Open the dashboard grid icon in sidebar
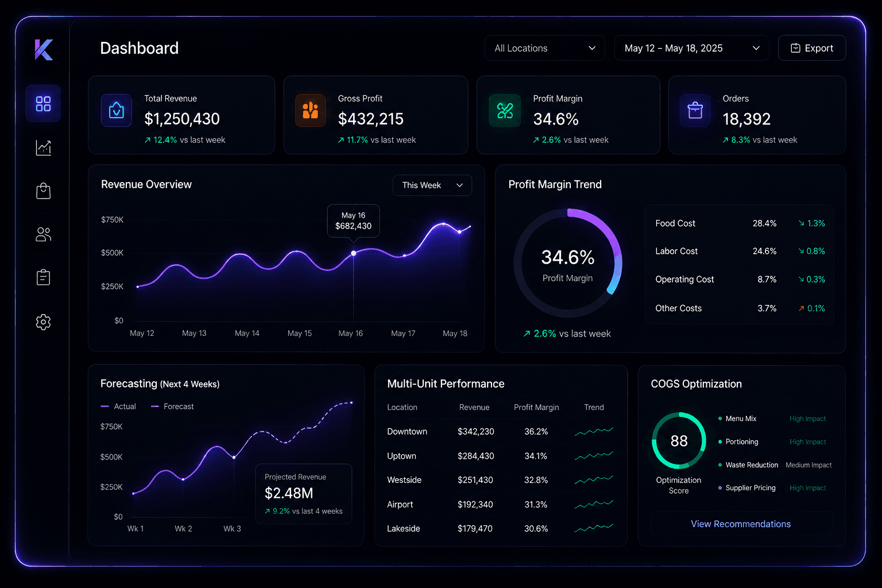Viewport: 882px width, 588px height. click(x=43, y=103)
